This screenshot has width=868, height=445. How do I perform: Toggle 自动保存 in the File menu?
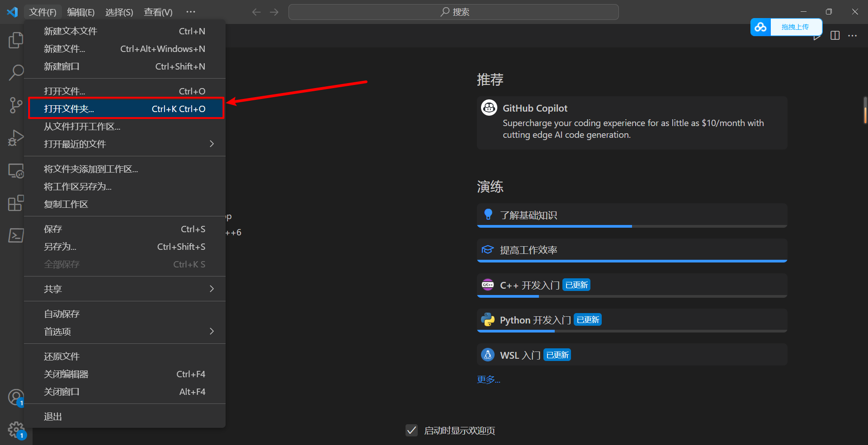point(125,314)
